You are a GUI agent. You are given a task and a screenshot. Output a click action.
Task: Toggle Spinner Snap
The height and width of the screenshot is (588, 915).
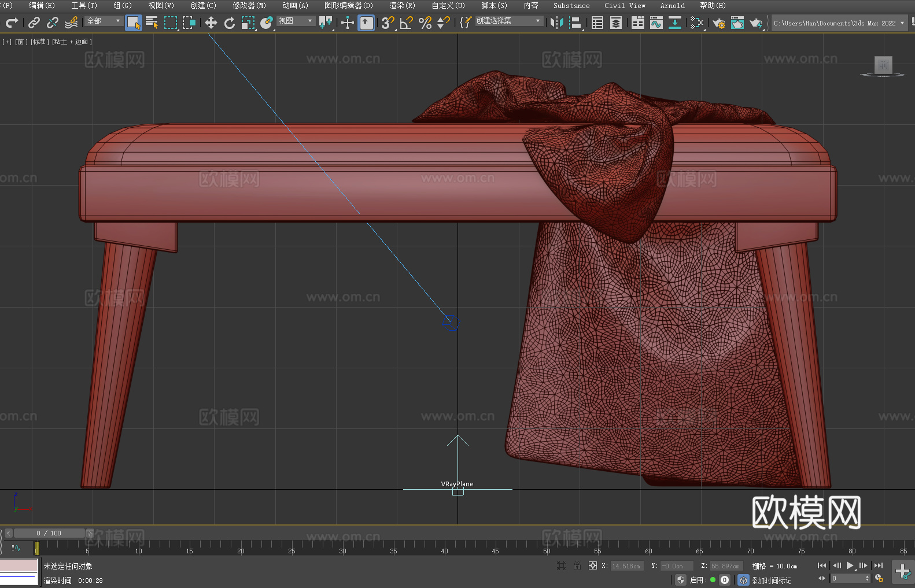tap(444, 23)
